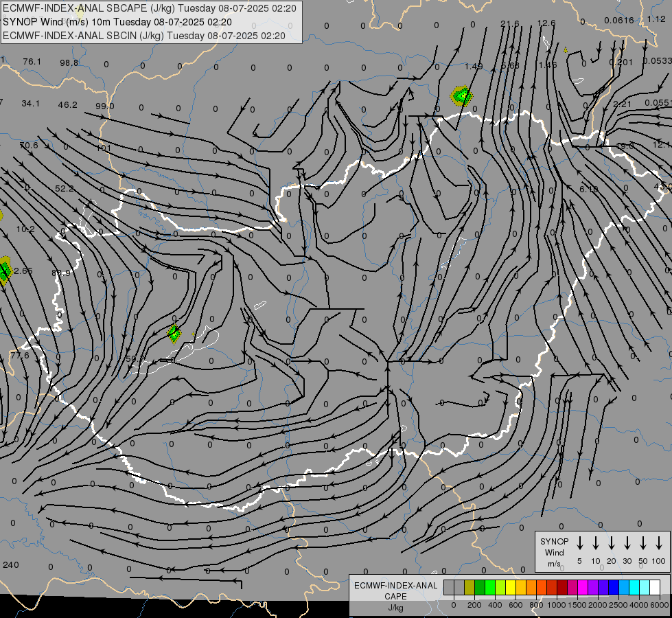
Task: Select the bright green swatch in the CAPE legend
Action: pos(490,587)
